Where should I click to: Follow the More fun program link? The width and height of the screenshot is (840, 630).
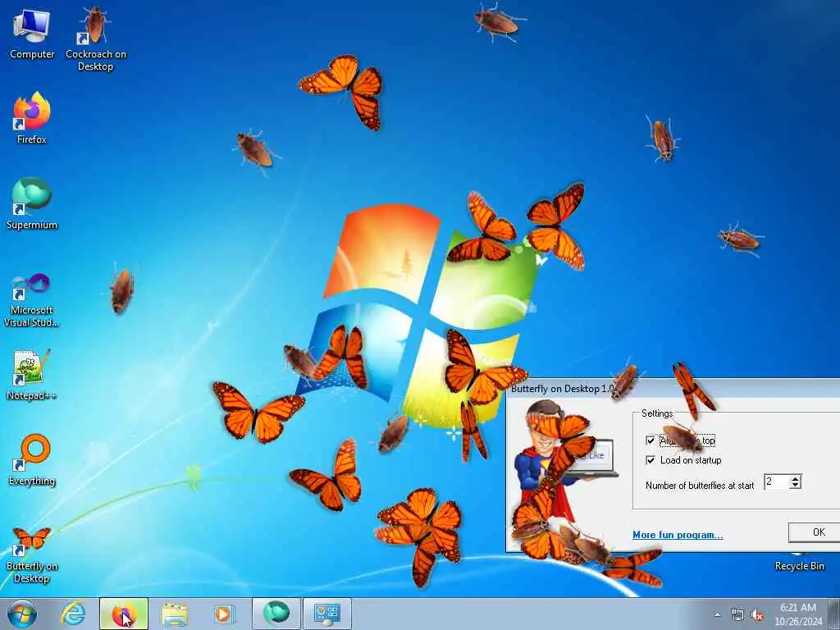click(x=678, y=535)
